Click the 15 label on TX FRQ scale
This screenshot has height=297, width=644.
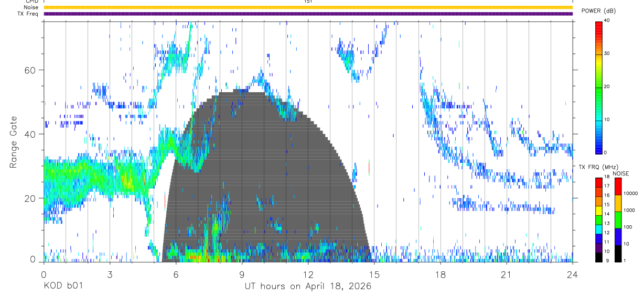pos(606,205)
